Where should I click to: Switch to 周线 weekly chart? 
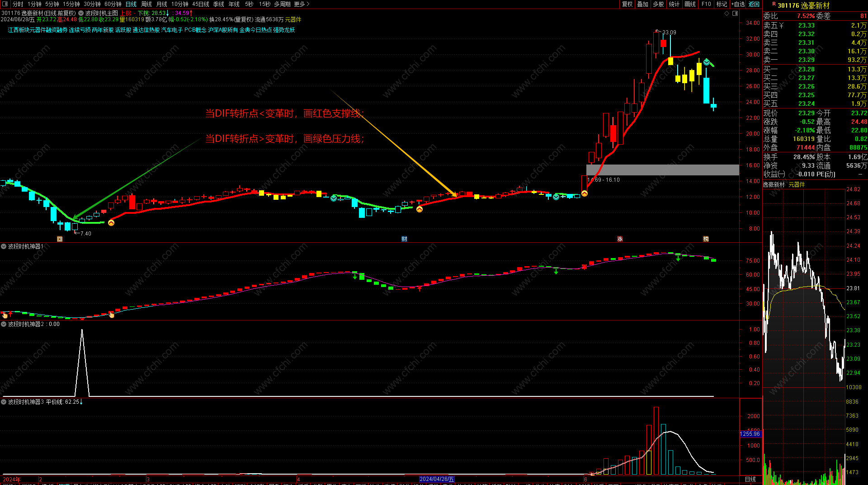146,4
